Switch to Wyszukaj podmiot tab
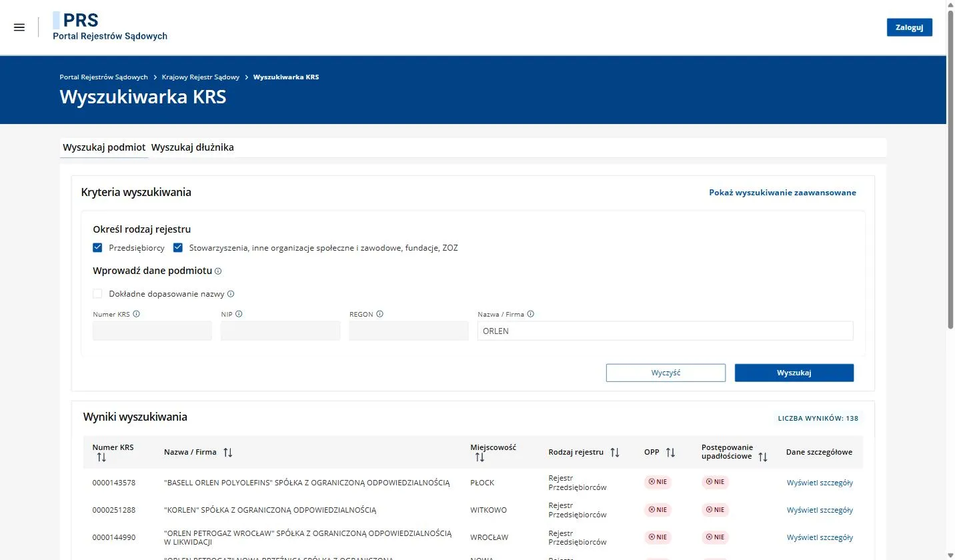The height and width of the screenshot is (560, 955). pyautogui.click(x=104, y=147)
